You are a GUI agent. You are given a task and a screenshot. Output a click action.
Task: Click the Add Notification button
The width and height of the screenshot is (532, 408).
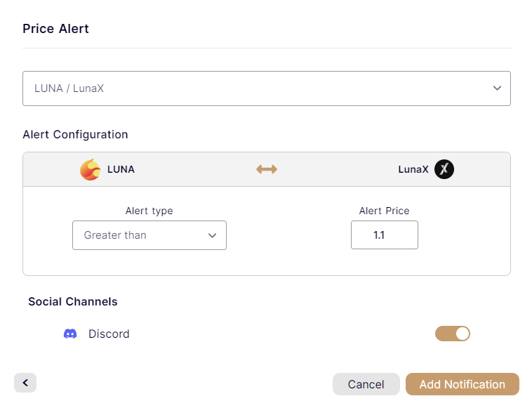pos(462,384)
